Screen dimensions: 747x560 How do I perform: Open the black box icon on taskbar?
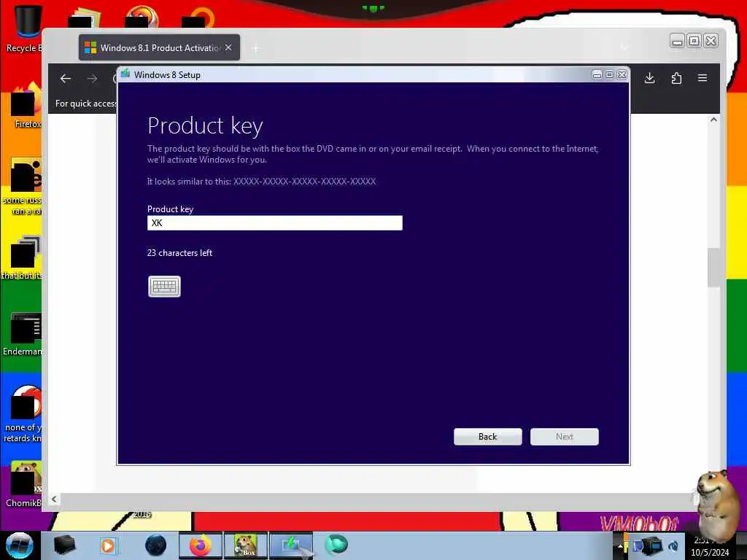(64, 545)
